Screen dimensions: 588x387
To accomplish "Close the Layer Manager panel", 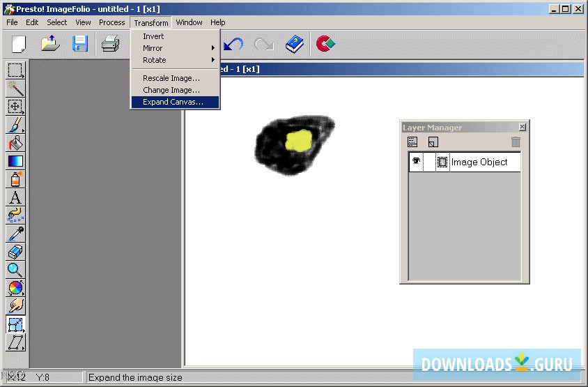I will (522, 127).
